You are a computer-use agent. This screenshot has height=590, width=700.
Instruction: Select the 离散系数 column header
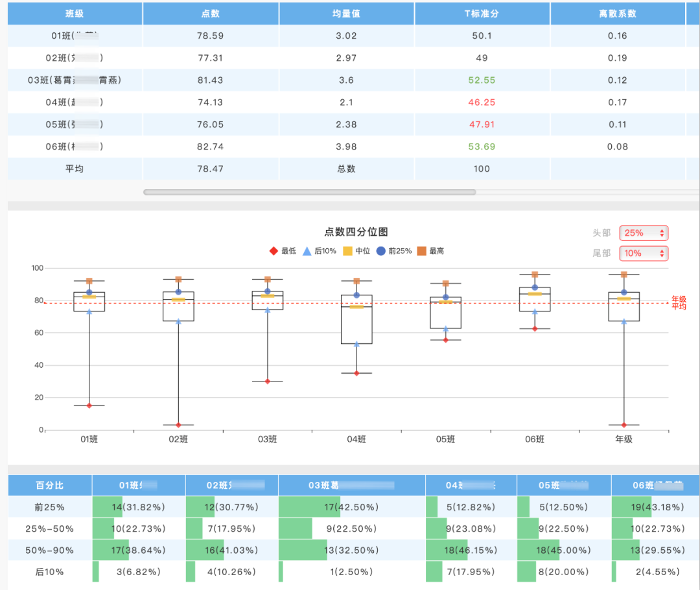click(x=617, y=14)
